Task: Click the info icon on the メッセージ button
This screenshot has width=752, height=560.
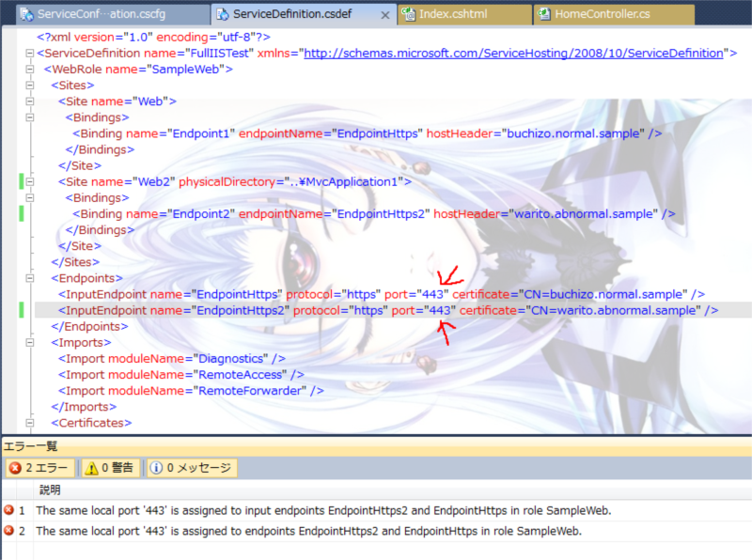Action: [156, 468]
